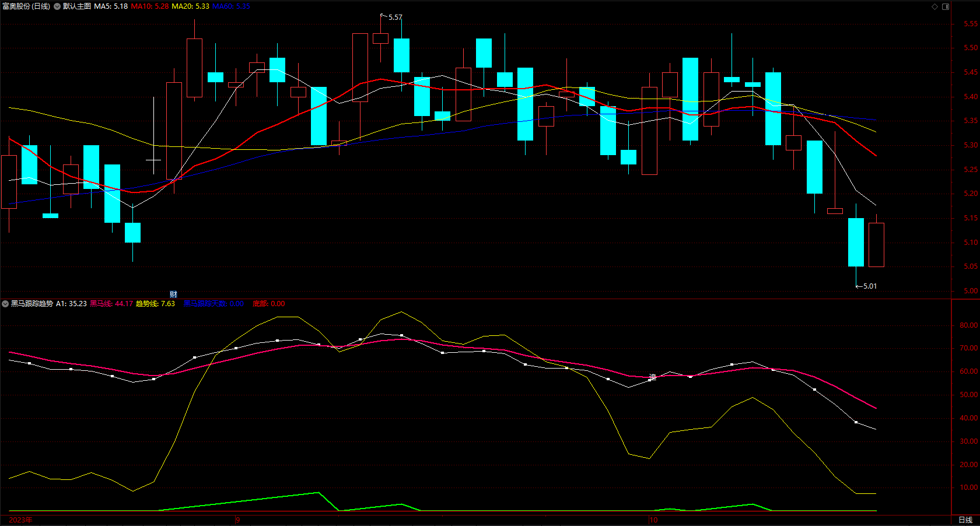Click the yellow MA20: 5.33 label
Image resolution: width=980 pixels, height=526 pixels.
pyautogui.click(x=190, y=6)
